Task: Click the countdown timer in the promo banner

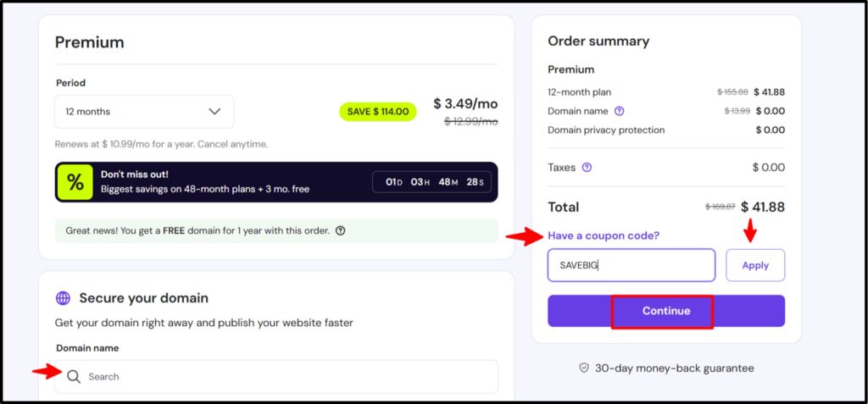Action: click(432, 182)
